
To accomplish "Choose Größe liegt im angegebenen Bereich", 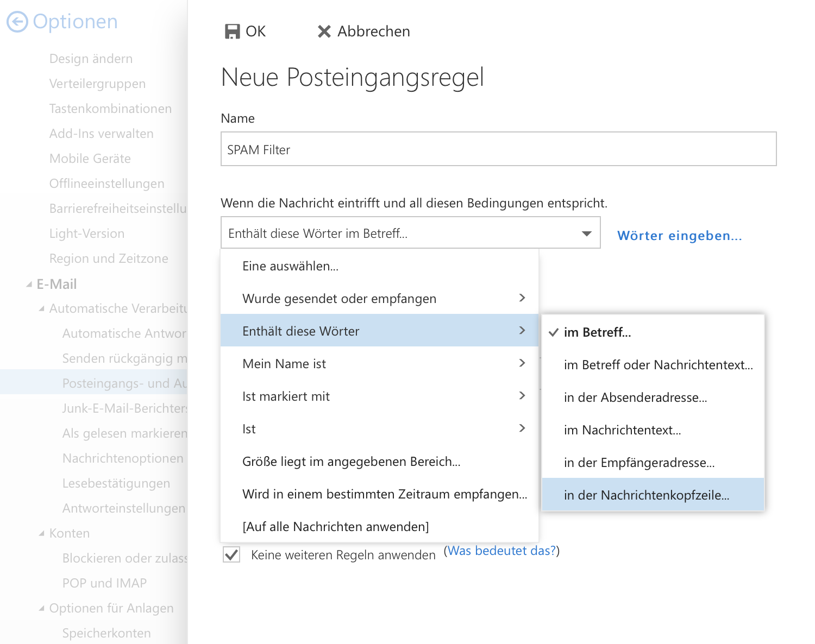I will tap(379, 462).
